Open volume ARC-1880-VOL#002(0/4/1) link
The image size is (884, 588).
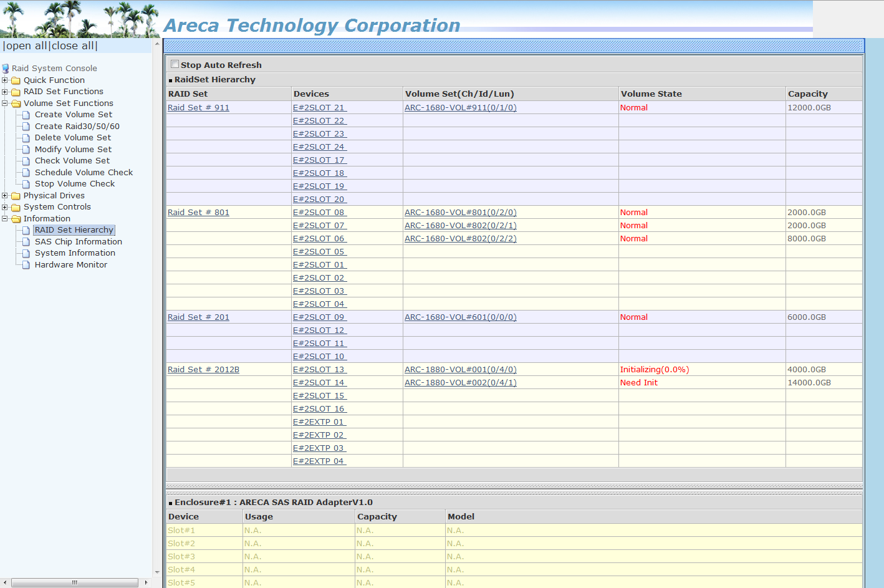460,383
